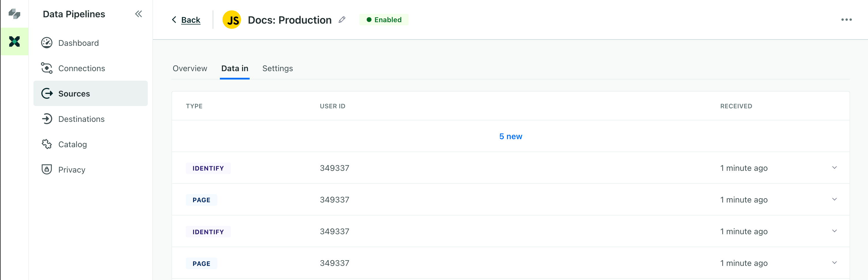
Task: Switch to the Settings tab
Action: click(x=278, y=68)
